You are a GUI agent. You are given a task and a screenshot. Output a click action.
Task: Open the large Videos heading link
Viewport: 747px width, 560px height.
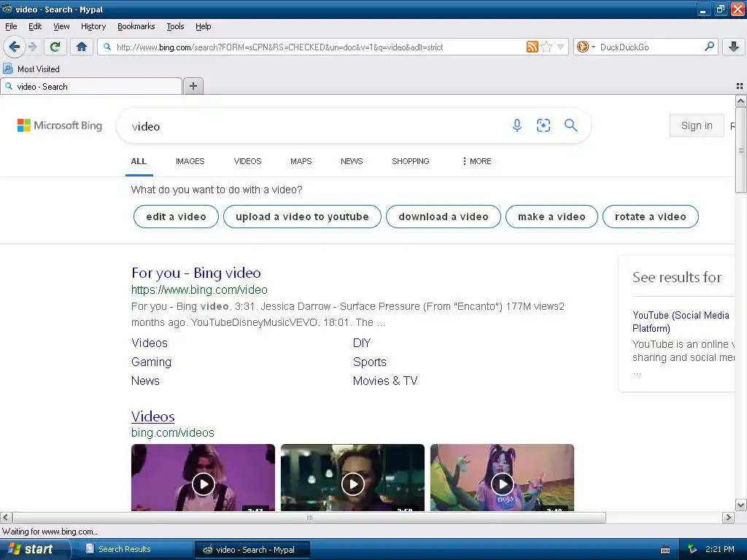click(153, 416)
